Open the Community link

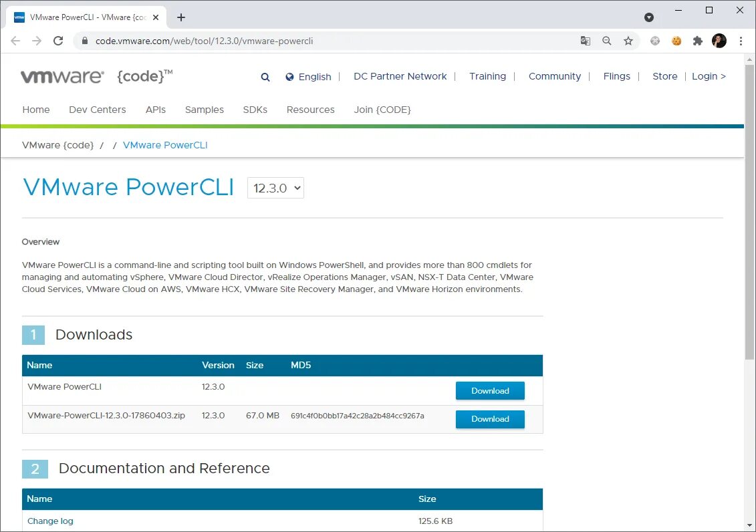tap(554, 76)
